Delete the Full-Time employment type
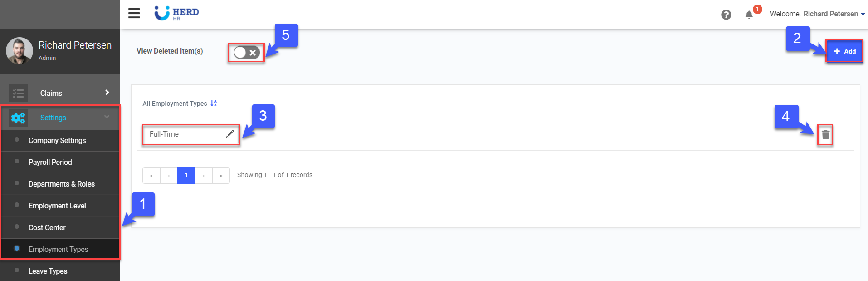Screen dimensions: 868x281 (x=825, y=135)
